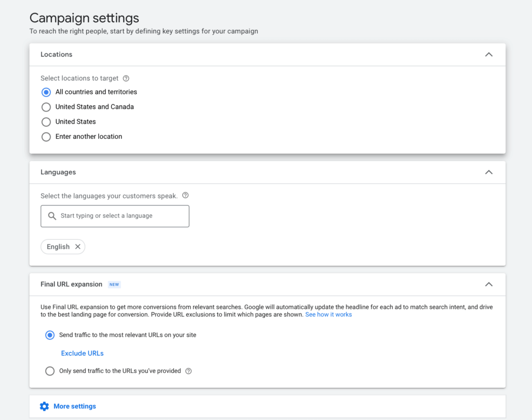Viewport: 532px width, 420px height.
Task: Click the NEW badge by Final URL expansion
Action: [114, 284]
